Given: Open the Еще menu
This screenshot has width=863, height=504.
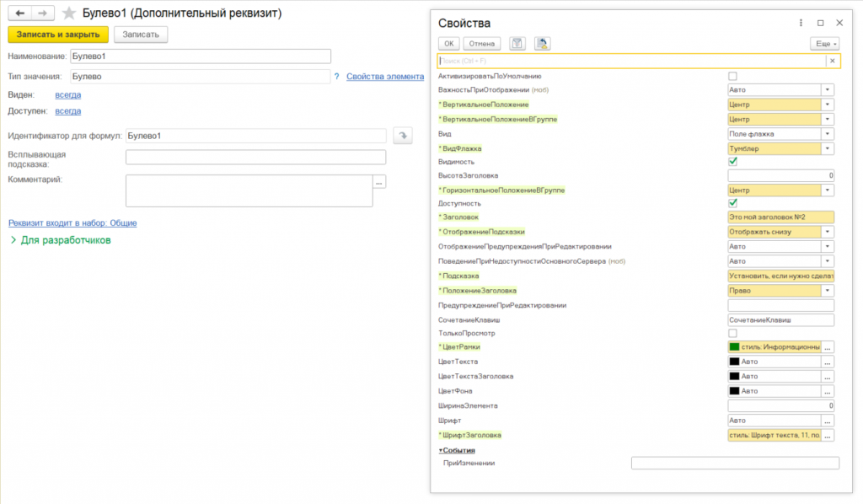Looking at the screenshot, I should tap(823, 43).
